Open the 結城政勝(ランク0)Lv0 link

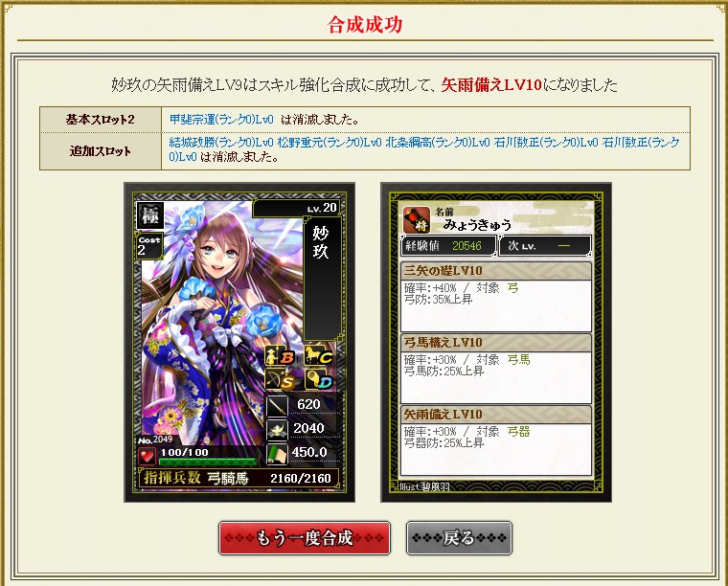pyautogui.click(x=221, y=143)
